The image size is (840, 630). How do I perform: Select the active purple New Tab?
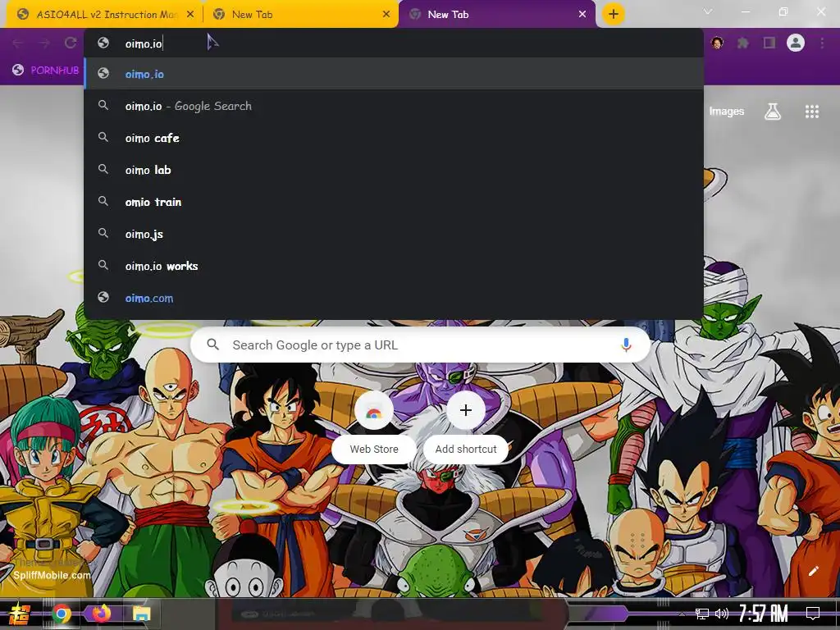pyautogui.click(x=495, y=15)
